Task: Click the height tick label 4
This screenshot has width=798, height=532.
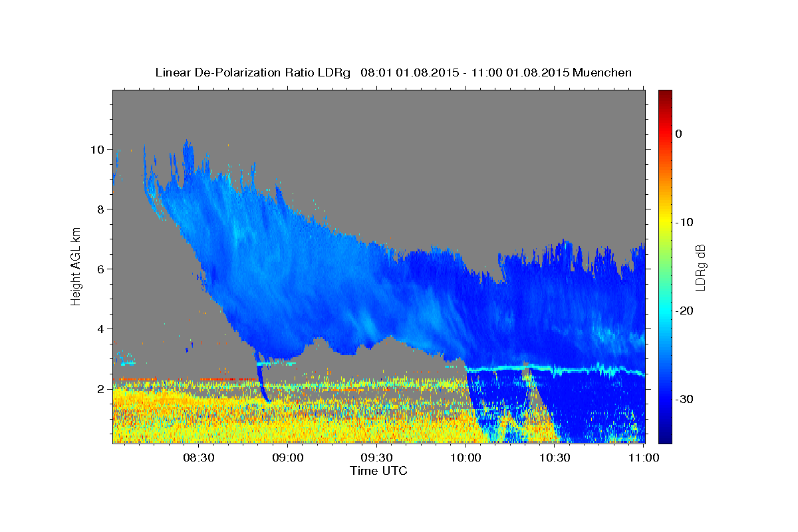Action: (102, 329)
